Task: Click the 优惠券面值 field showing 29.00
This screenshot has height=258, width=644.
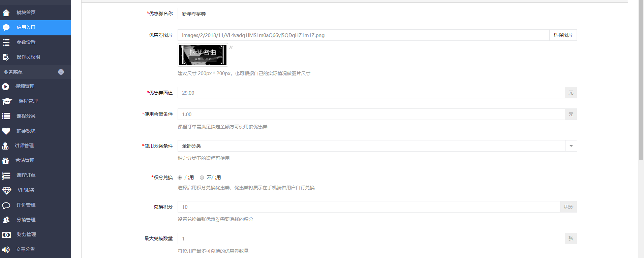Action: point(371,93)
